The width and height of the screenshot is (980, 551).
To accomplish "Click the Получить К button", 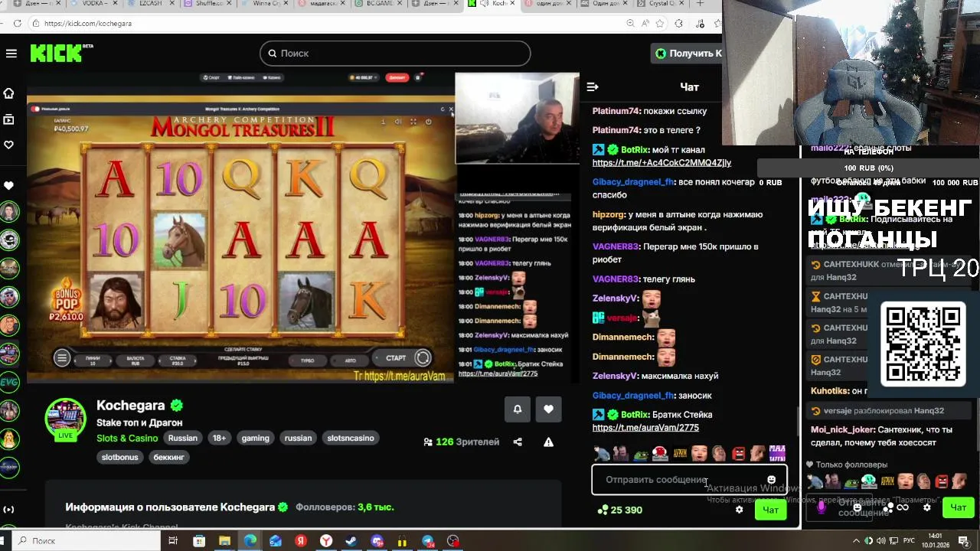I will tap(688, 53).
